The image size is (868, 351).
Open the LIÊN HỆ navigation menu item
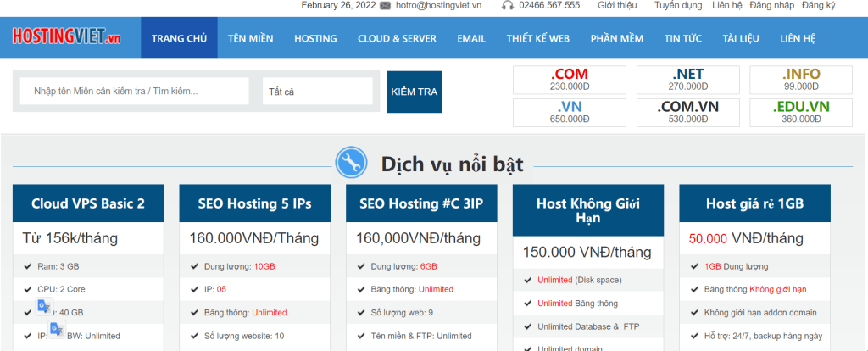pyautogui.click(x=798, y=38)
